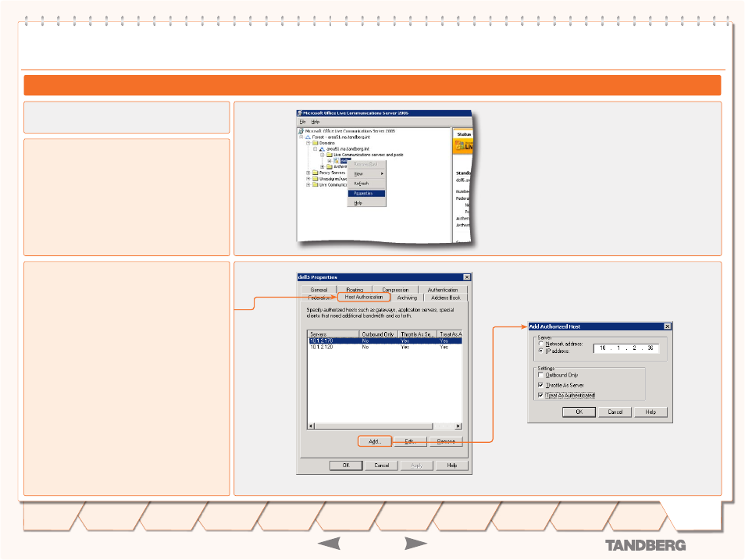The image size is (745, 560).
Task: Select the IP address radio button
Action: 540,351
